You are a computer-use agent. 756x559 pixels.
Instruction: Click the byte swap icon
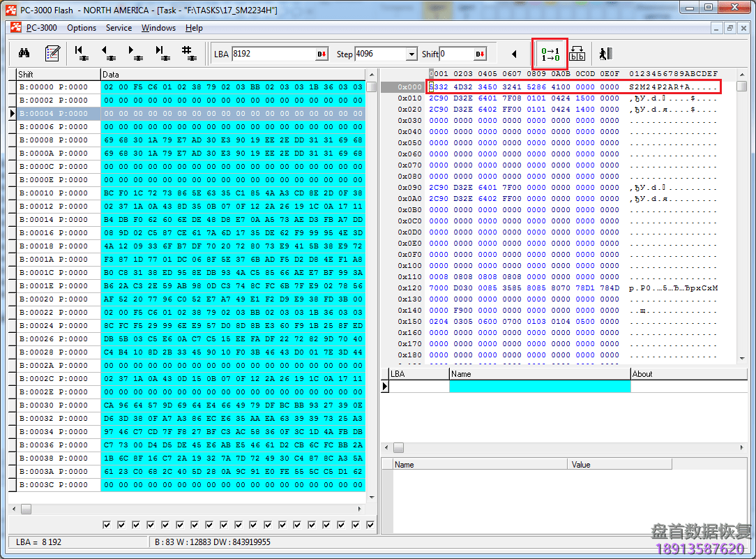tap(577, 54)
